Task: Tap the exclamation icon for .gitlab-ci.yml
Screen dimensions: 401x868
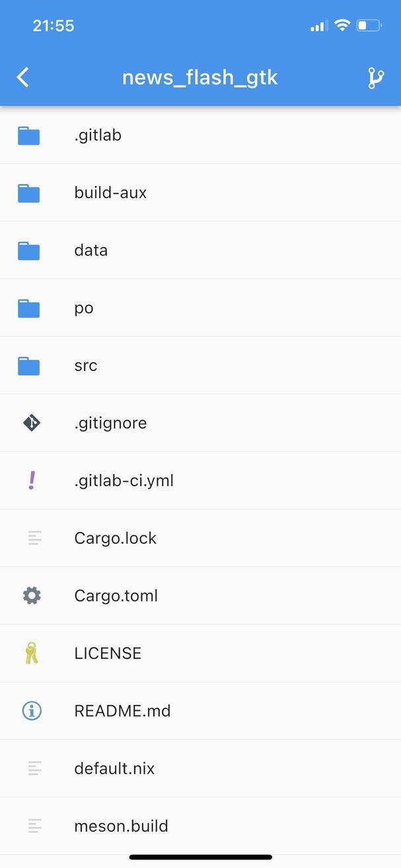Action: [32, 480]
